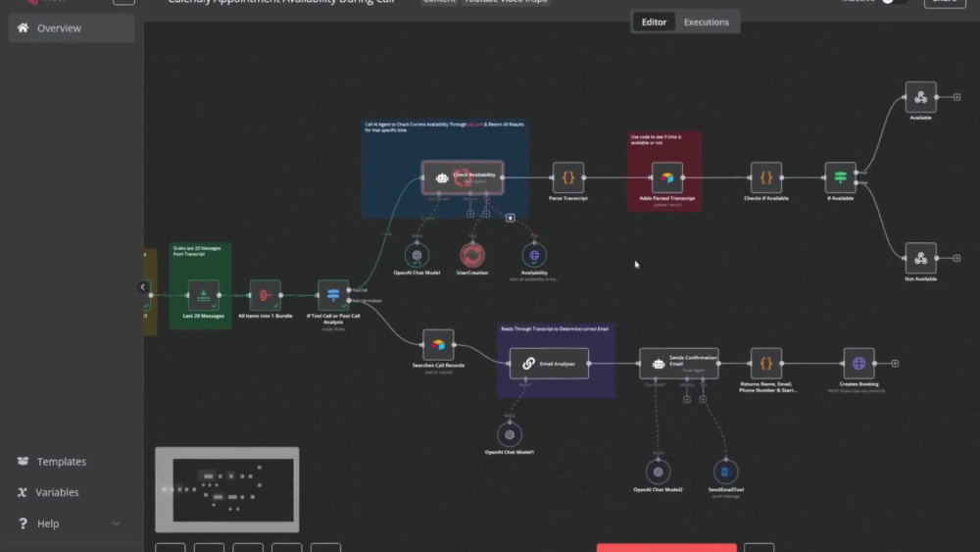
Task: Click the 'Creates Booking' node label
Action: 858,383
